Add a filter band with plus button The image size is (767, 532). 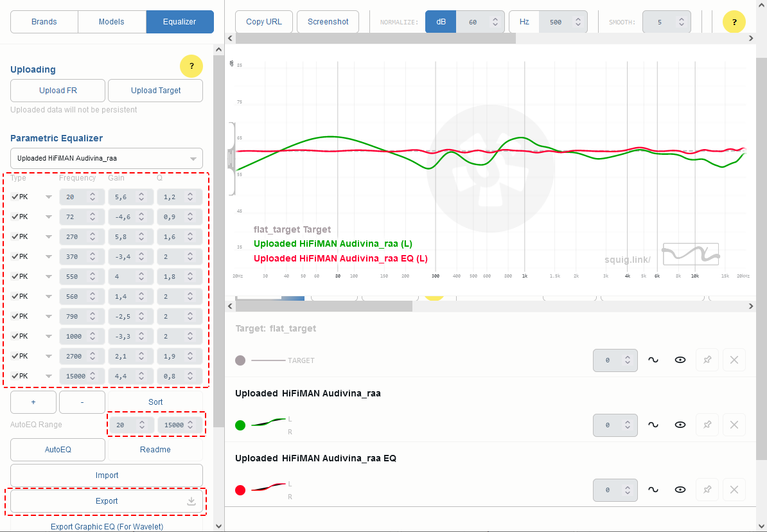click(33, 402)
